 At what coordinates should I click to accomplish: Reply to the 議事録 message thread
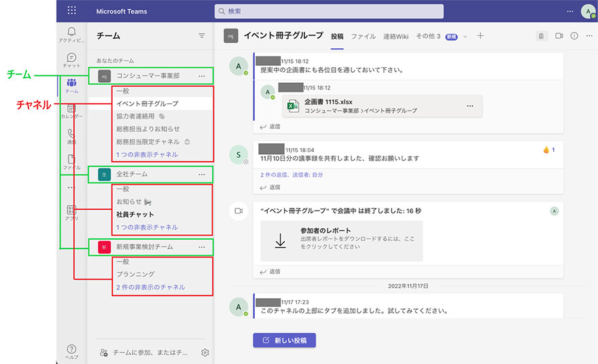point(270,187)
